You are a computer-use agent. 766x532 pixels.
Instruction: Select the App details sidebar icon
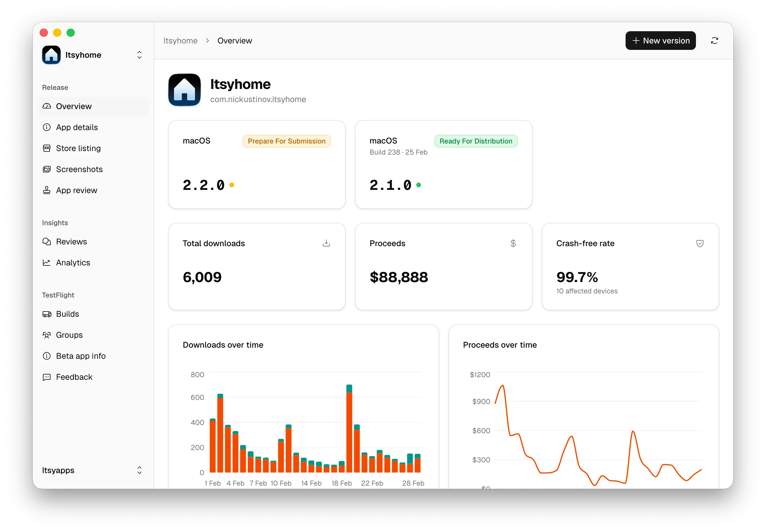pyautogui.click(x=47, y=127)
